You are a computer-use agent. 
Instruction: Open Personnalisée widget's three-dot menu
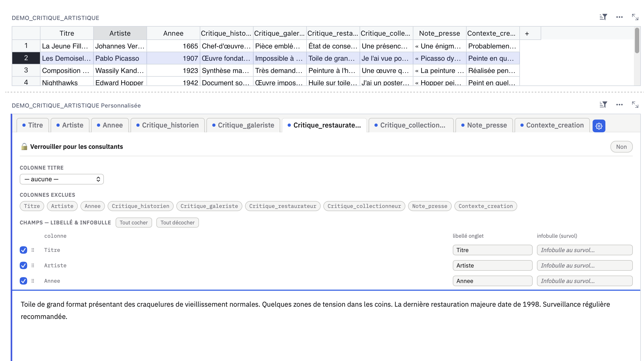(619, 105)
